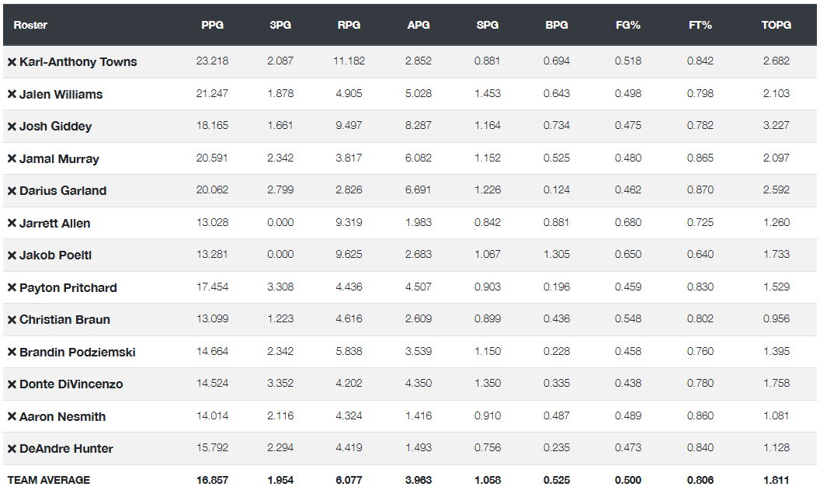The image size is (820, 504).
Task: Click the TOPG column header
Action: click(x=776, y=25)
